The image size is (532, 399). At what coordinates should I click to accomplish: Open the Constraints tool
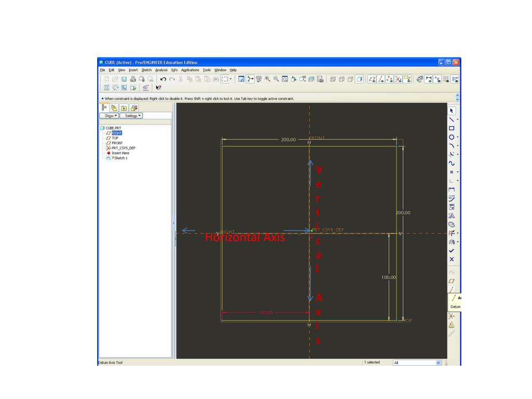point(451,207)
